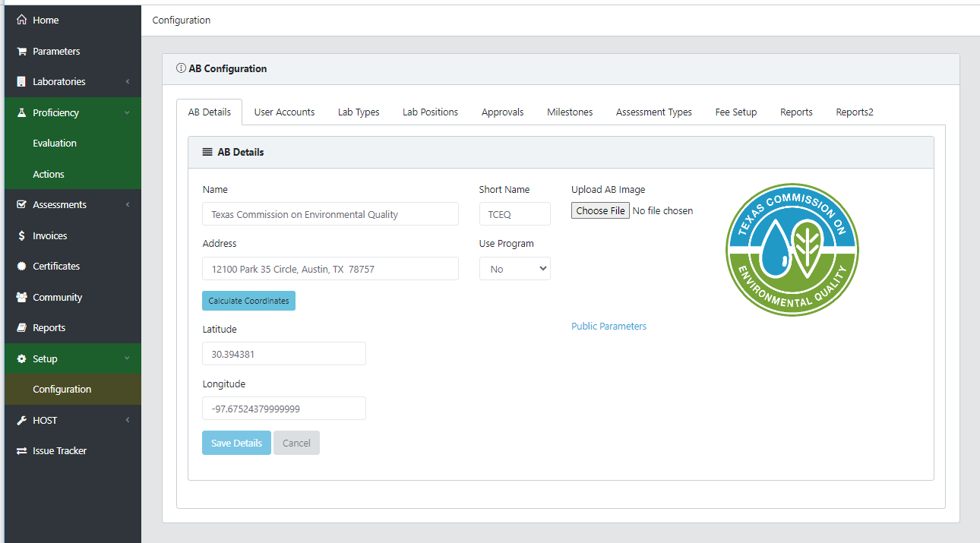
Task: Click the HOST wrench icon
Action: click(21, 421)
